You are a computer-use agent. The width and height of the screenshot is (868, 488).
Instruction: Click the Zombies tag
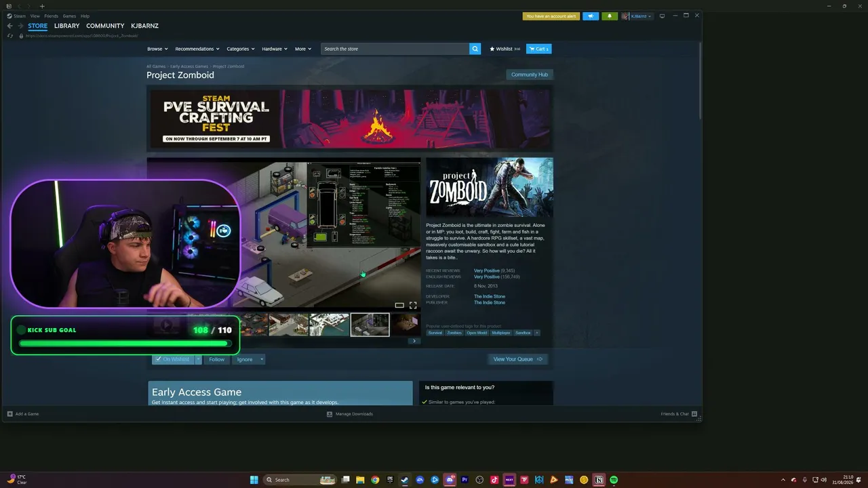pyautogui.click(x=454, y=333)
